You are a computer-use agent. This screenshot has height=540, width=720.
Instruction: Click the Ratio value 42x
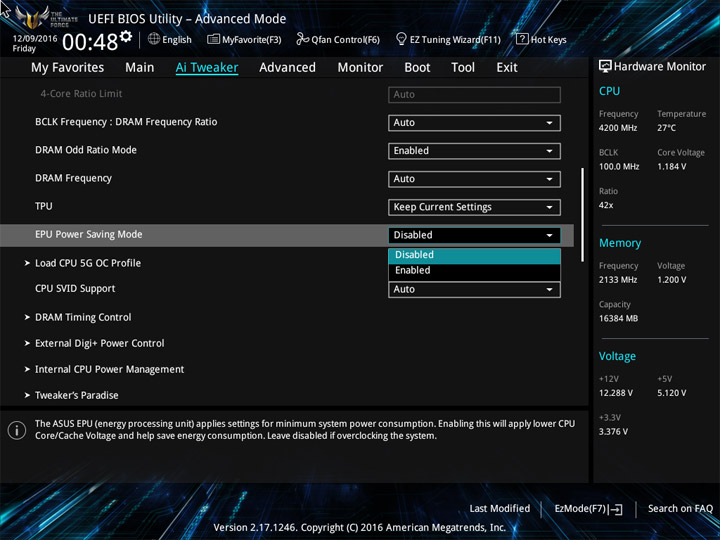[x=606, y=205]
